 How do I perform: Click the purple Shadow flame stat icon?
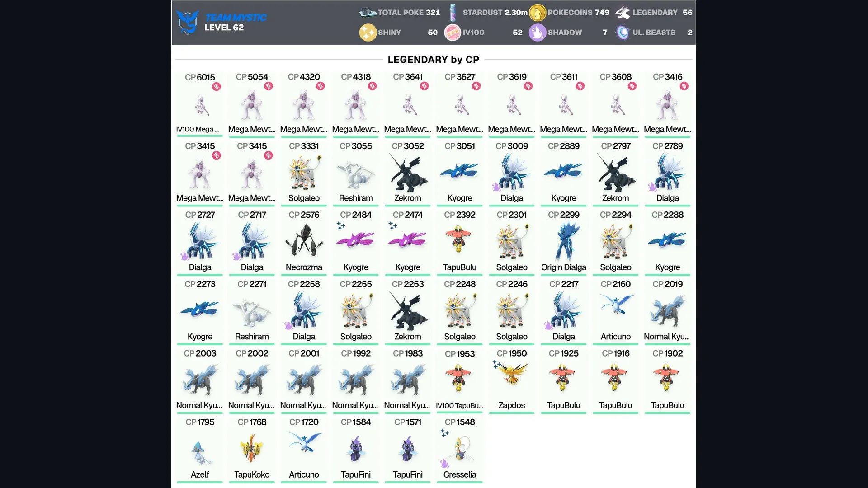(x=538, y=33)
